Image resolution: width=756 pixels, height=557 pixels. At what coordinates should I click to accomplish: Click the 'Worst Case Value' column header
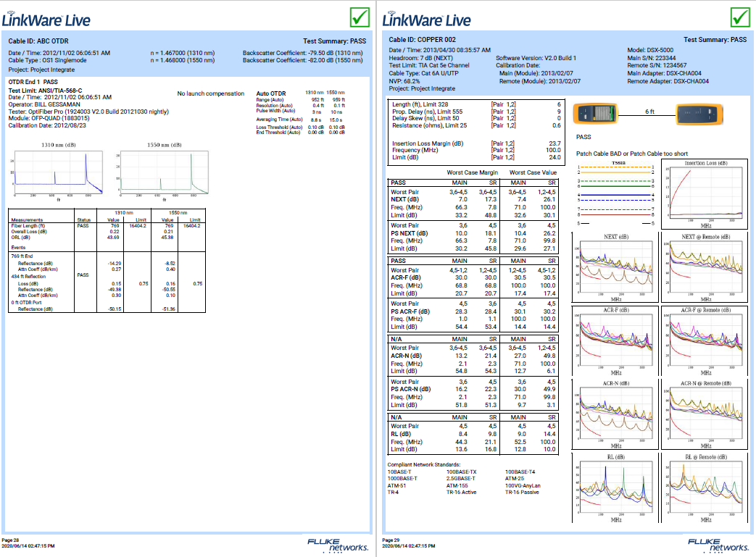pyautogui.click(x=533, y=172)
